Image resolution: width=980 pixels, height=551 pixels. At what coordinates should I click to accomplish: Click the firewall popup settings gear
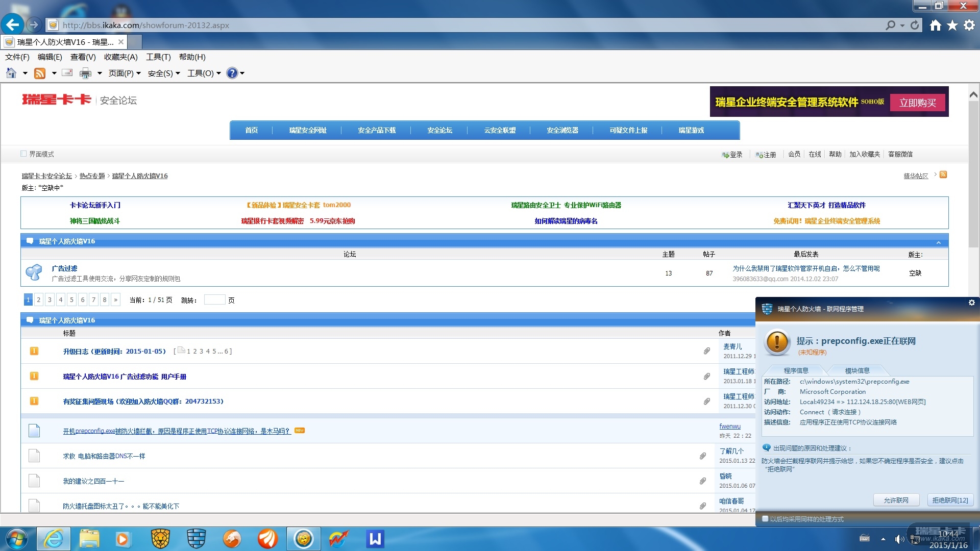(x=971, y=303)
